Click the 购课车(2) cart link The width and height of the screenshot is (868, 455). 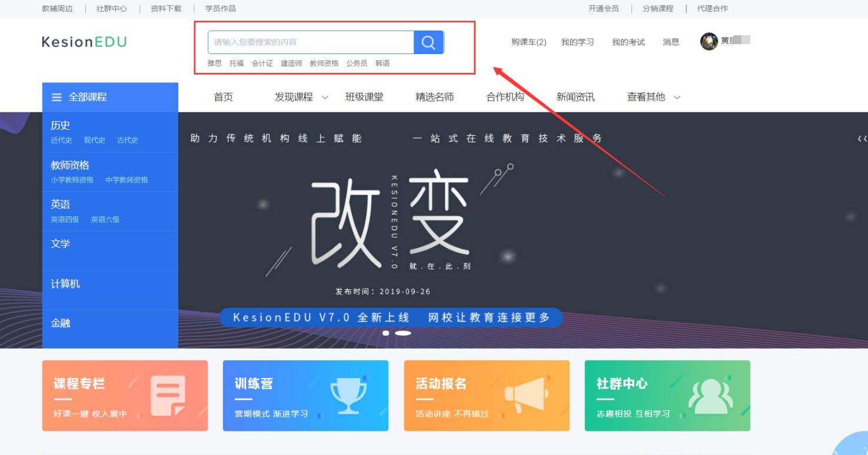[x=529, y=42]
